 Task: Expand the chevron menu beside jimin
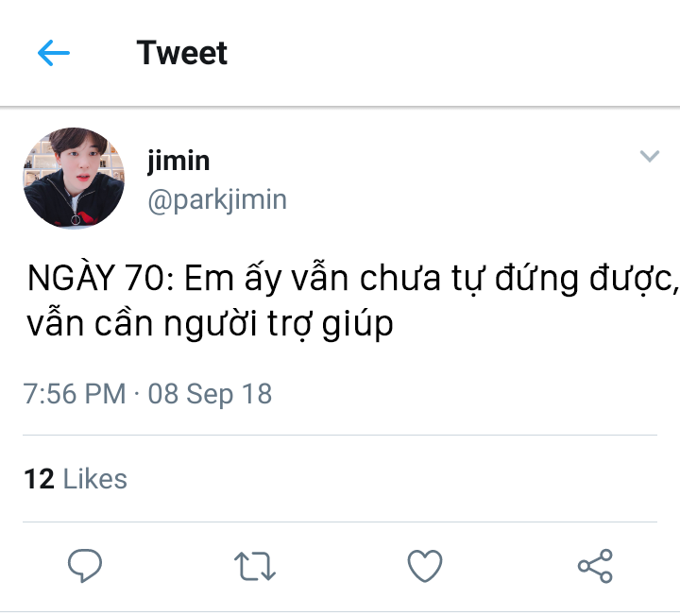[649, 156]
